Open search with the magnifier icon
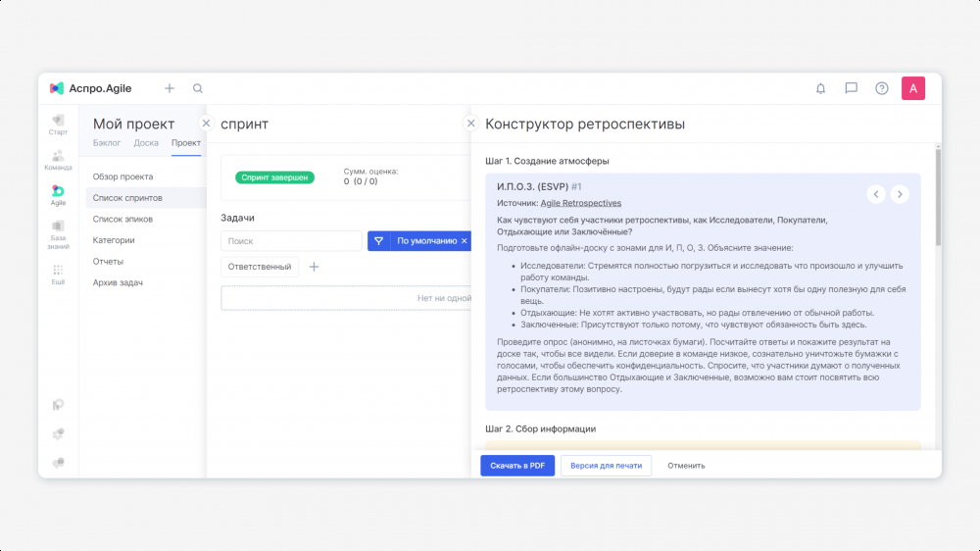The image size is (980, 551). 198,88
